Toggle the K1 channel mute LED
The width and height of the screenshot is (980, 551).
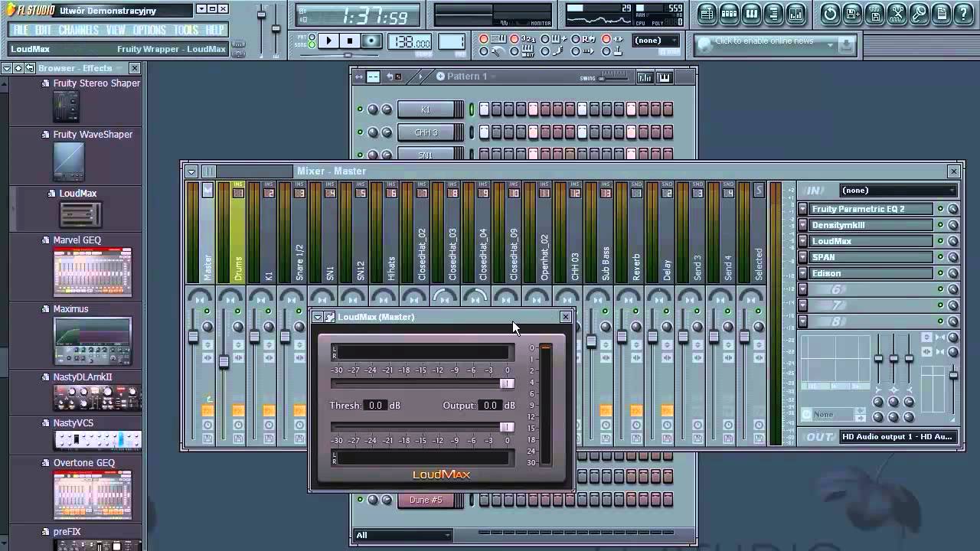point(360,109)
